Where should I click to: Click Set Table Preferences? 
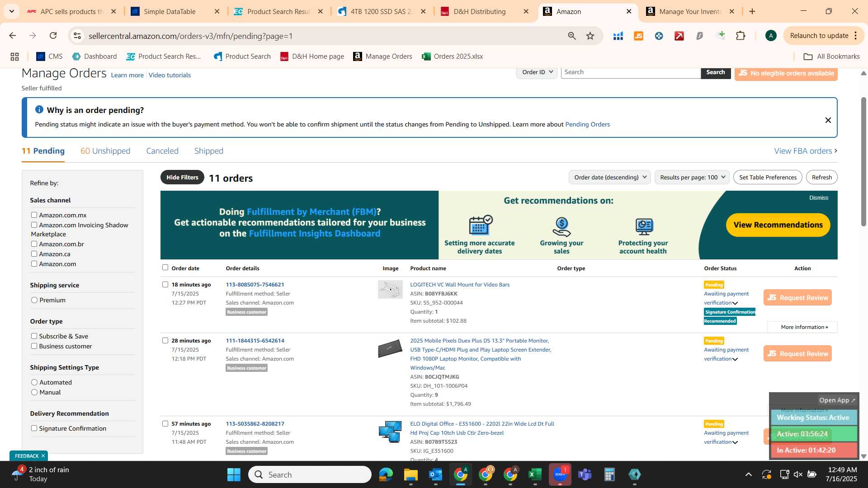(x=768, y=177)
